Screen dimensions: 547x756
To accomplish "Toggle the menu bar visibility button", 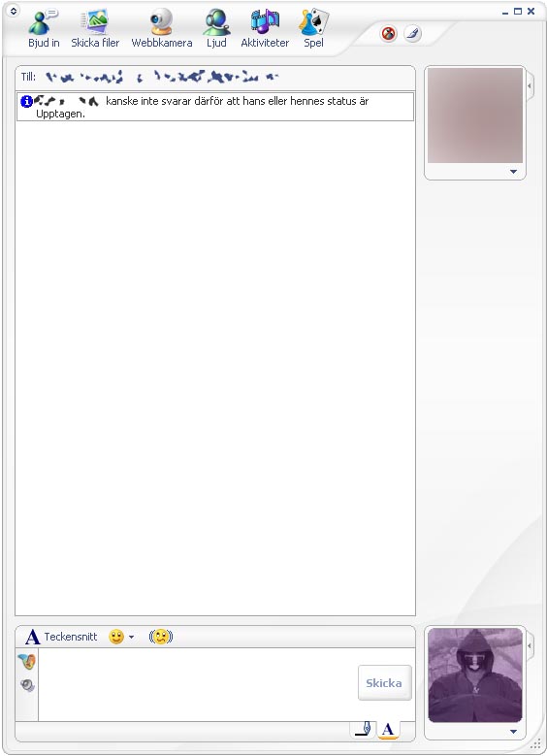I will point(14,11).
